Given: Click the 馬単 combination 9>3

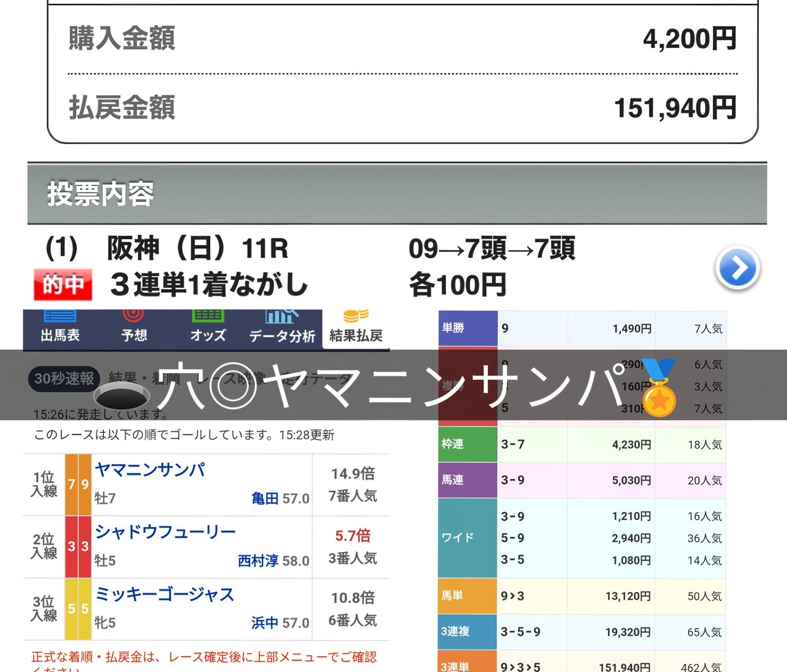Looking at the screenshot, I should click(513, 597).
